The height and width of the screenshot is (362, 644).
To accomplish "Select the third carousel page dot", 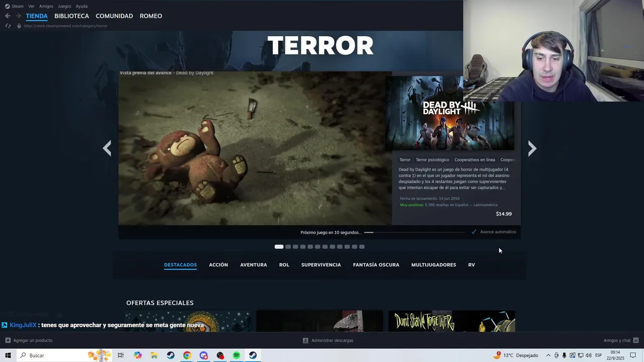I will pyautogui.click(x=295, y=247).
